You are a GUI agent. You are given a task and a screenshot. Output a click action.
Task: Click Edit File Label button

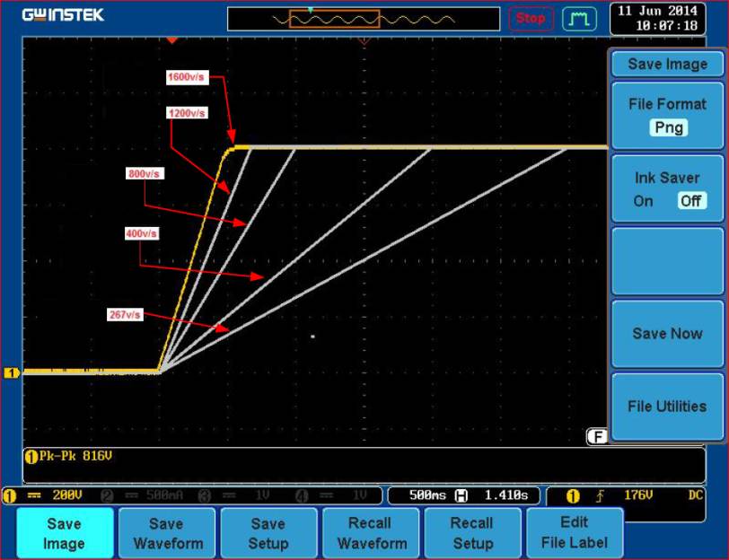coord(574,533)
